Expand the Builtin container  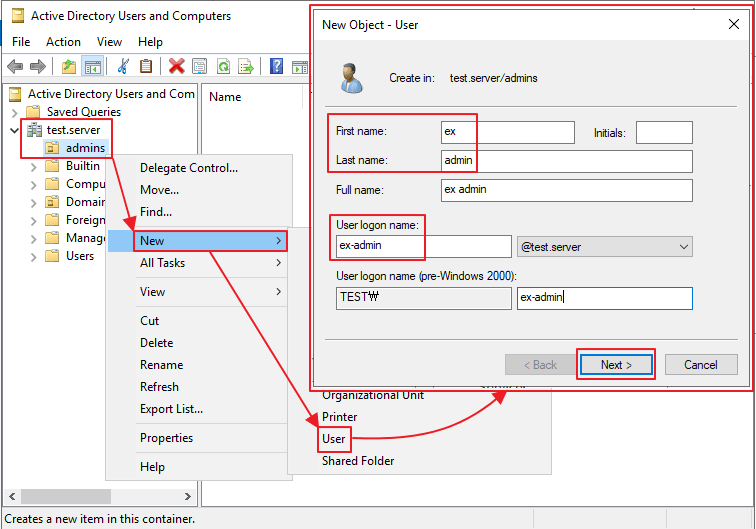point(33,167)
